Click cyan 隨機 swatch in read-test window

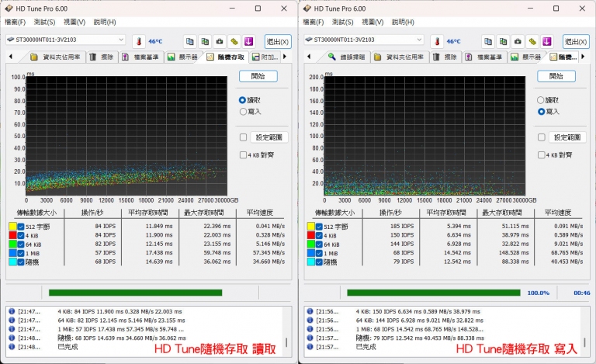click(x=12, y=262)
